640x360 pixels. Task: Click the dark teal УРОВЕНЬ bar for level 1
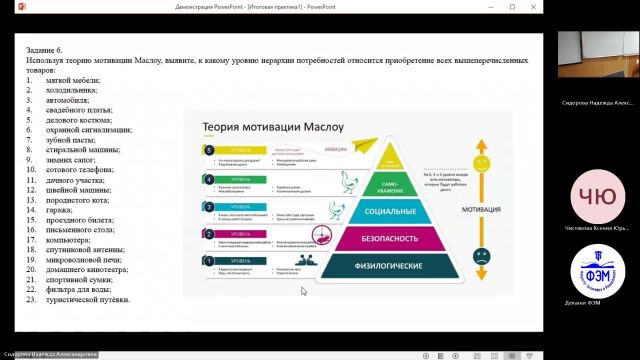point(240,261)
